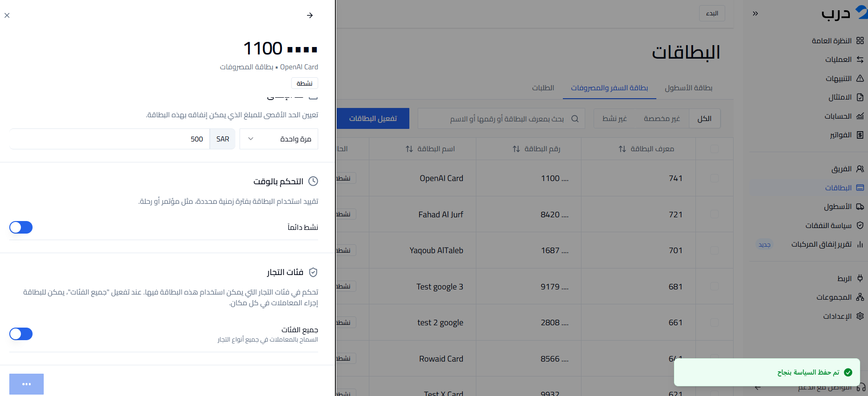The image size is (868, 396).
Task: Select the غير نشط filter
Action: (614, 119)
